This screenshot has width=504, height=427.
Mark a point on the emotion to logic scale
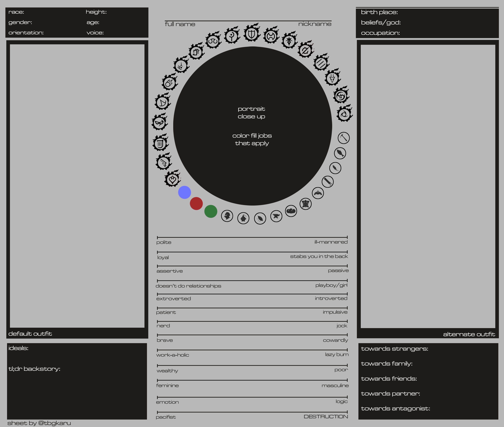pyautogui.click(x=252, y=397)
